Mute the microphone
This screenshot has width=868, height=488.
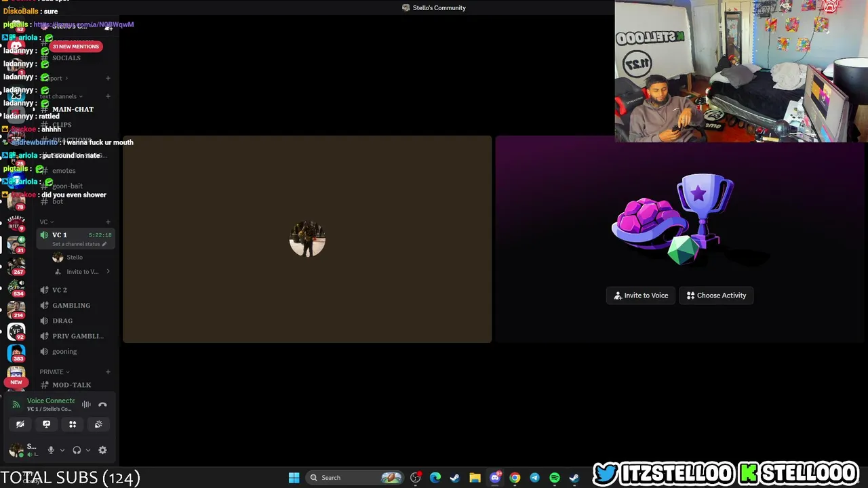coord(51,450)
